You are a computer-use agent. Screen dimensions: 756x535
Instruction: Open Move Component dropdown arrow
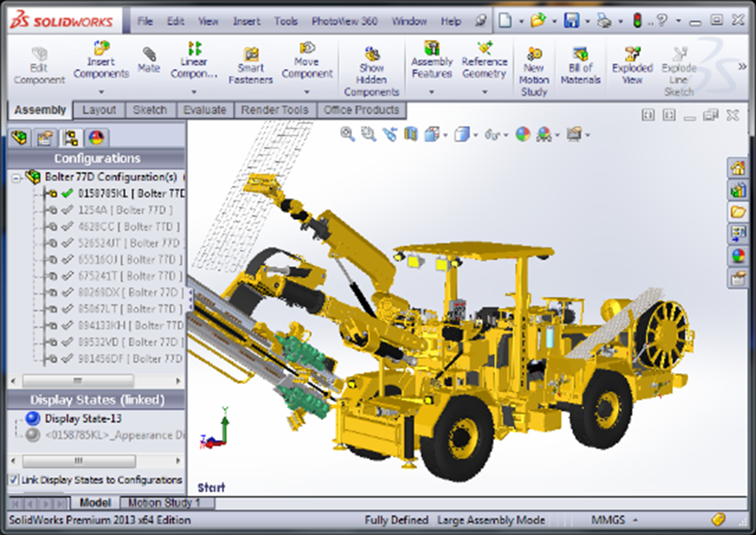click(307, 91)
